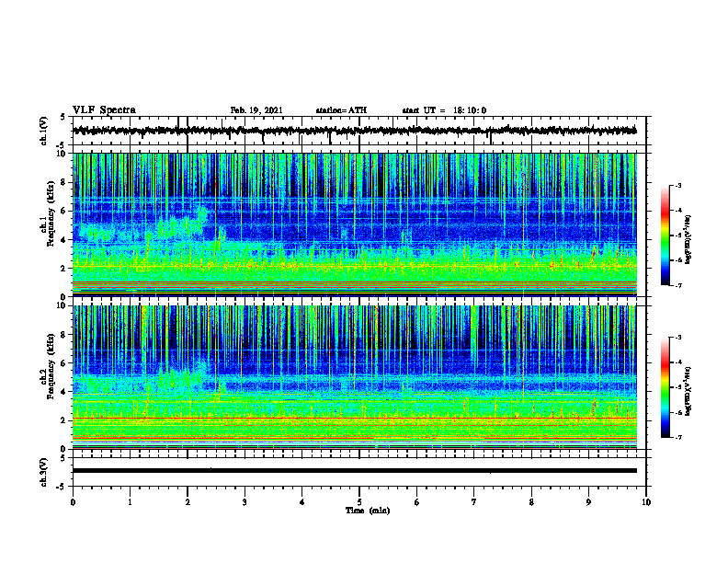Click the "ch.3(V)" axis label at bottom

[44, 472]
